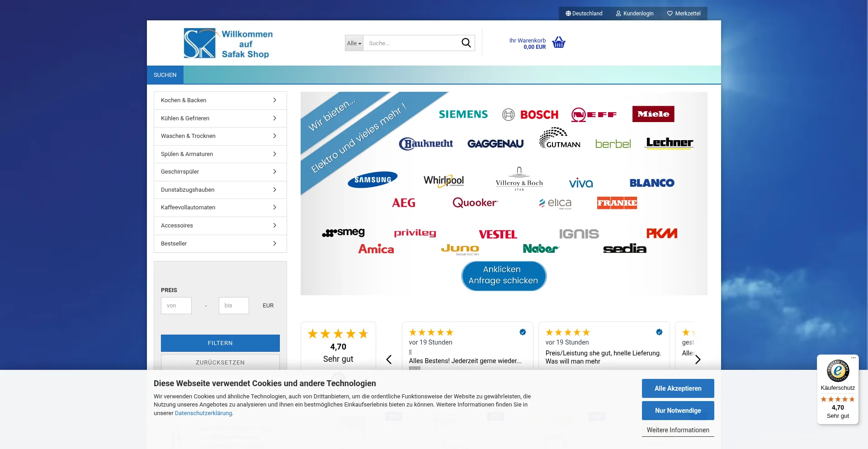Apply price filter with FILTERN button
The image size is (868, 449).
coord(220,343)
